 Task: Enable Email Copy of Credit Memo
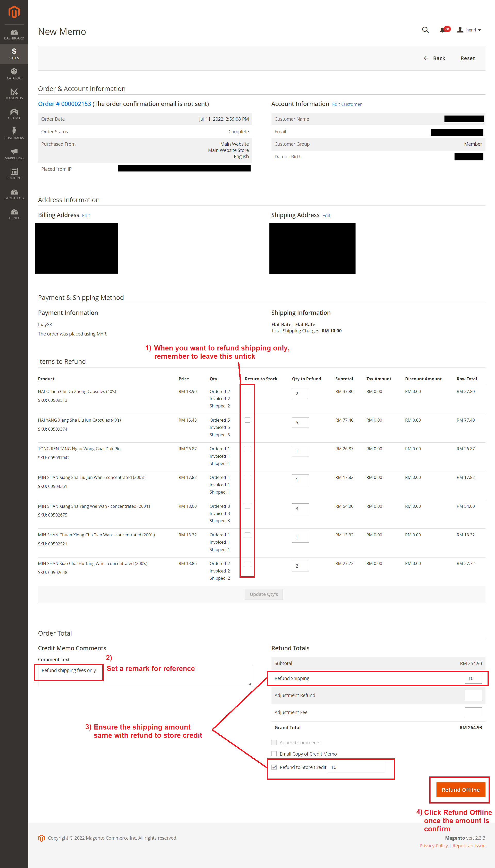click(274, 754)
